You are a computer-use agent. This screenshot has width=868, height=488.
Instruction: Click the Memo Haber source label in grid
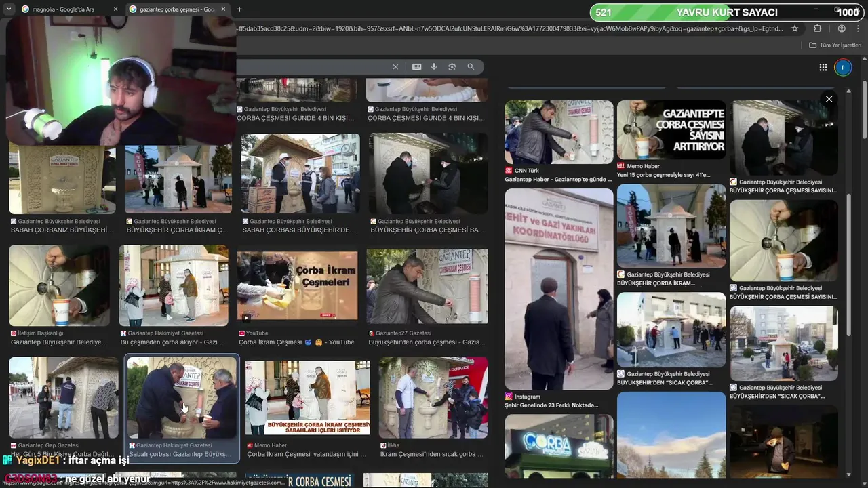click(x=271, y=445)
